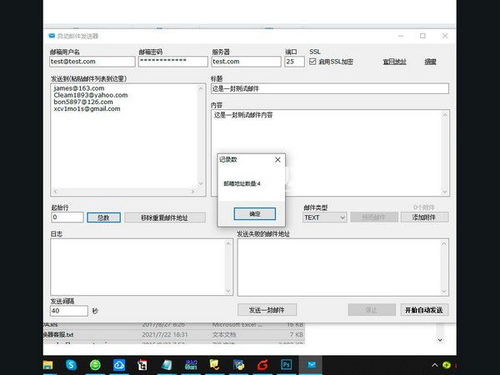
Task: Show hidden system tray icons
Action: [x=435, y=365]
